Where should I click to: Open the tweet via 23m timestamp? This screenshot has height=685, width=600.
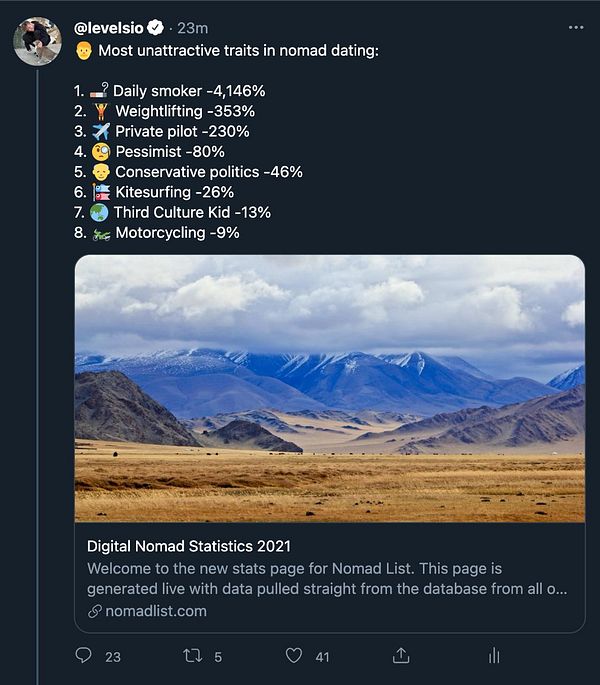click(192, 28)
